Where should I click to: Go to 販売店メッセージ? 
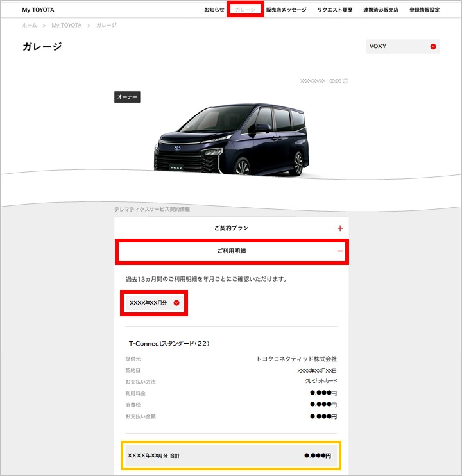pyautogui.click(x=286, y=10)
